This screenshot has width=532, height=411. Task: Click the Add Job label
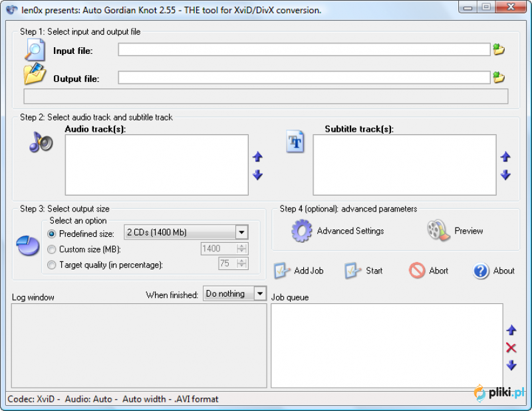309,271
